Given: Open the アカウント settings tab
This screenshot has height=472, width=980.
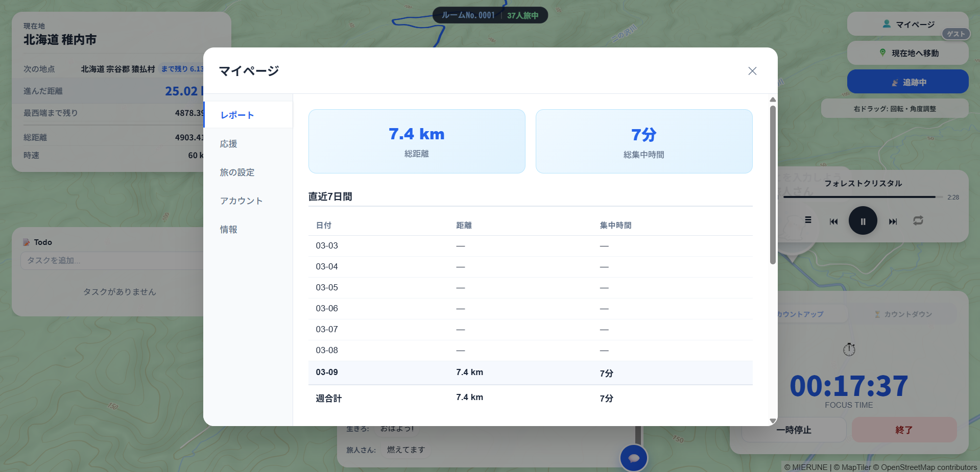Looking at the screenshot, I should 241,201.
